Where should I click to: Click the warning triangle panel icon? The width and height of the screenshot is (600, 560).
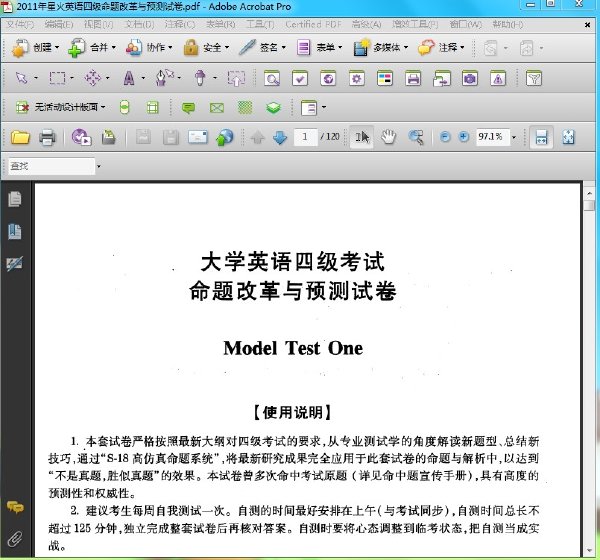click(x=498, y=78)
